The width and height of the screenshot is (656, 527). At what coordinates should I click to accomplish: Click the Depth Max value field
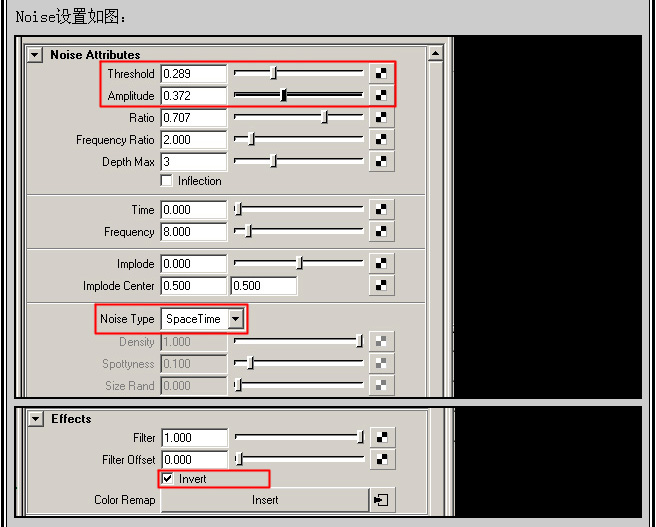pos(194,161)
